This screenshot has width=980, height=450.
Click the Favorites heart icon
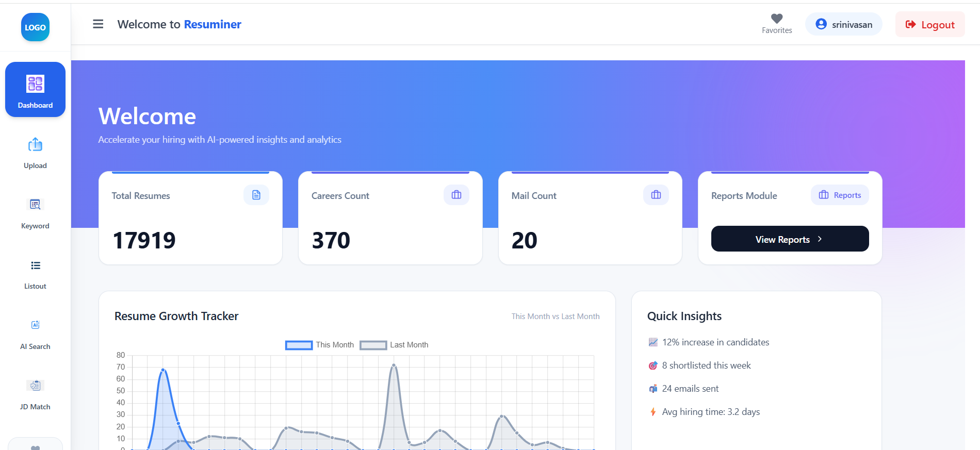click(x=777, y=19)
